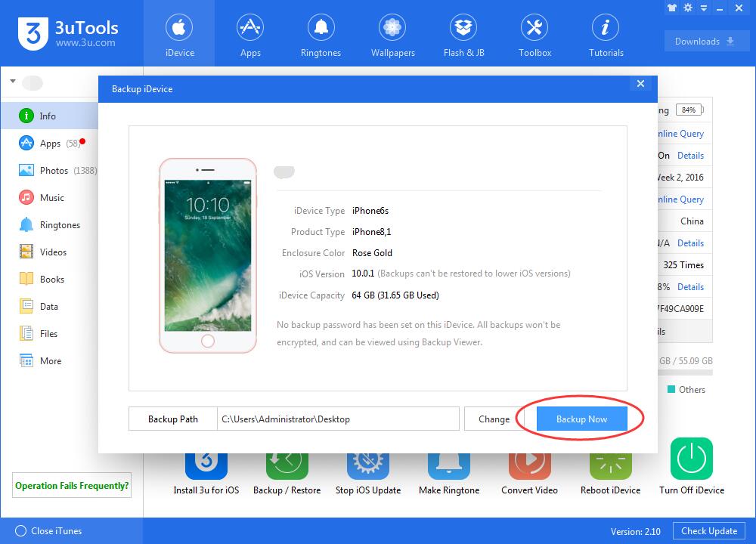Start backup with the Backup Now button
The height and width of the screenshot is (544, 756).
(581, 419)
